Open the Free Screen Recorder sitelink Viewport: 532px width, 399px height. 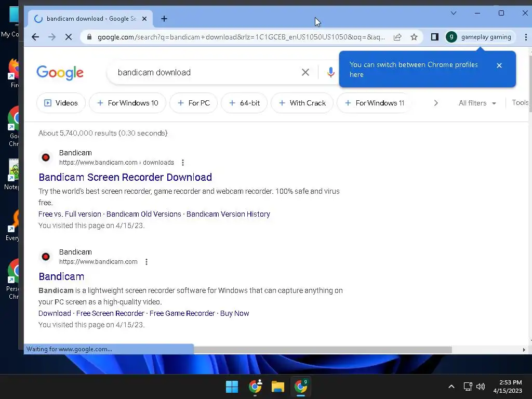(110, 313)
